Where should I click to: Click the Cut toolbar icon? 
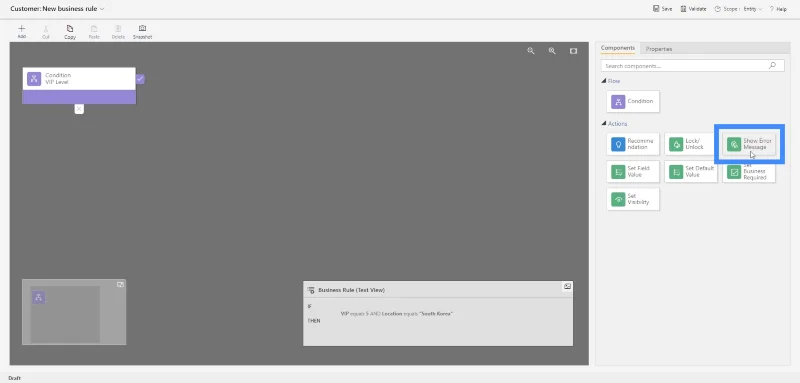(45, 32)
